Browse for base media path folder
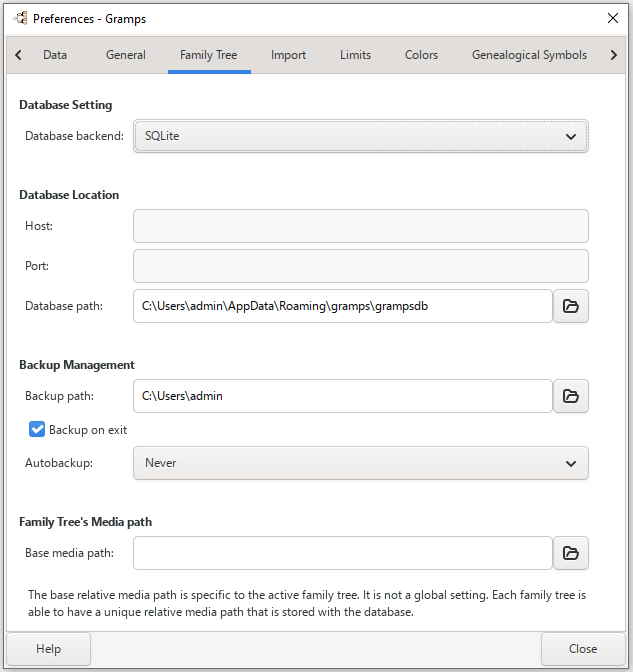Screen dimensions: 633x672 click(571, 553)
